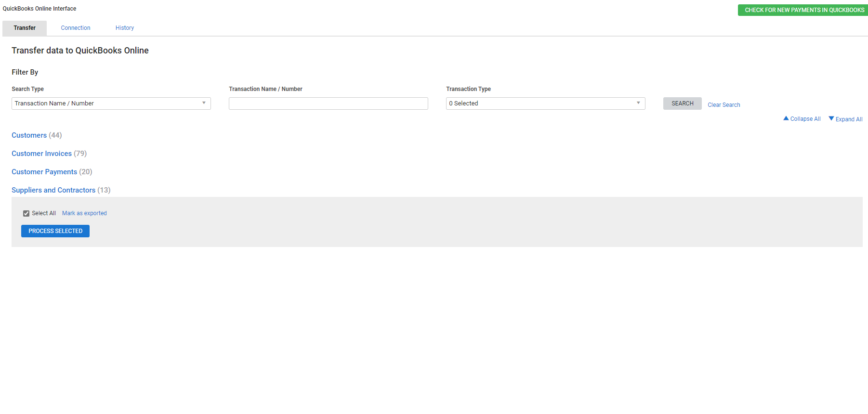Expand the Customer Payments section
868x414 pixels.
pyautogui.click(x=44, y=172)
